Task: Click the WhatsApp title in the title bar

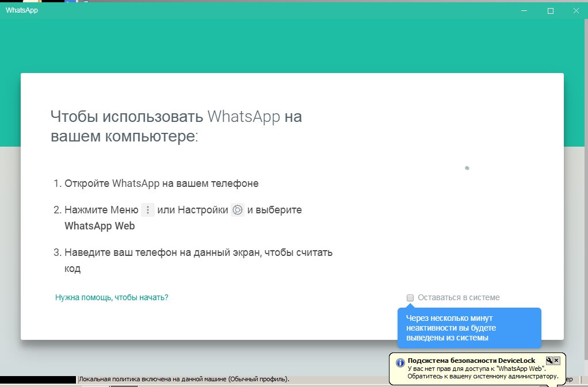Action: pos(22,10)
